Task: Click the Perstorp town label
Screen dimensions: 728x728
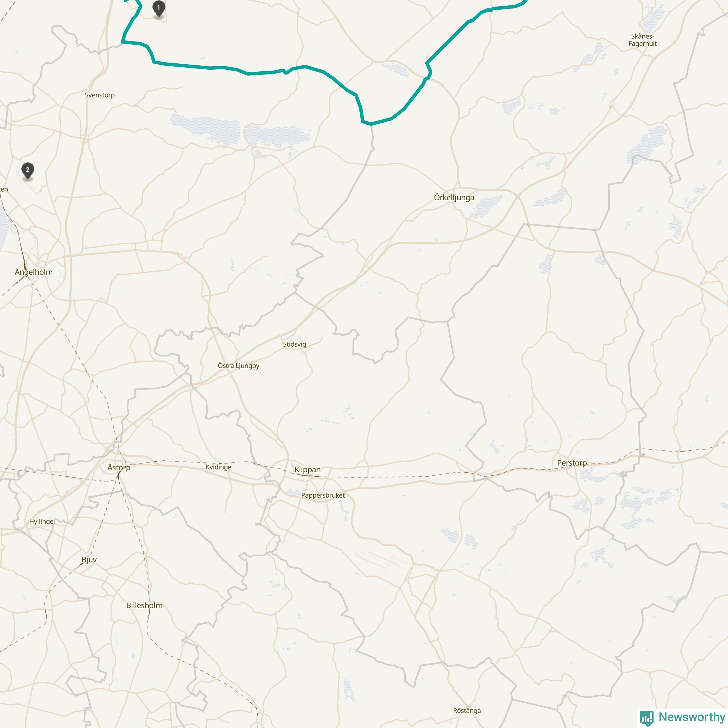Action: (x=572, y=463)
